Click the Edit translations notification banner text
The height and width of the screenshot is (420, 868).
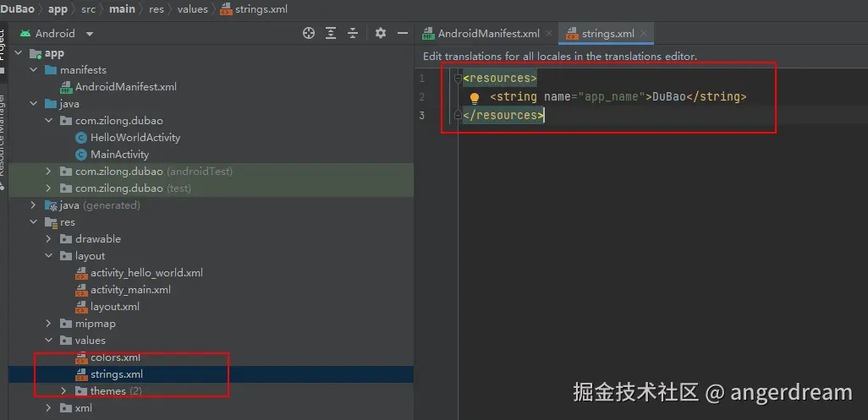pos(560,57)
